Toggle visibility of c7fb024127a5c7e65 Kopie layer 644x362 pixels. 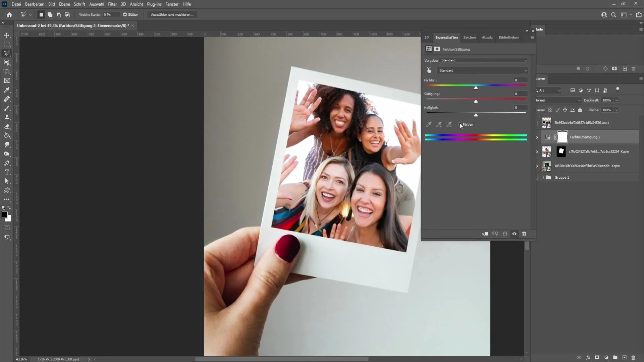click(x=537, y=152)
